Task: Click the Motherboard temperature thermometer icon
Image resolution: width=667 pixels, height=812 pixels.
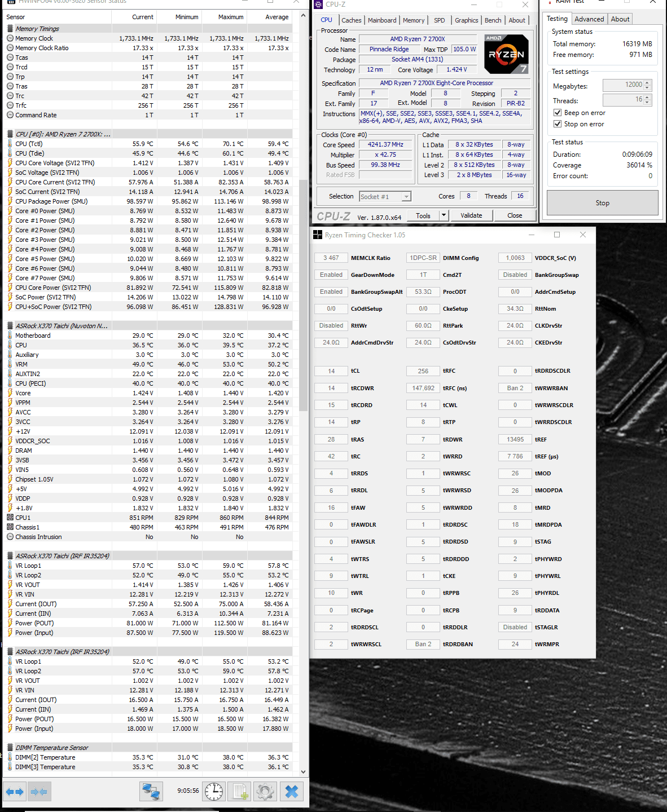Action: click(x=10, y=336)
